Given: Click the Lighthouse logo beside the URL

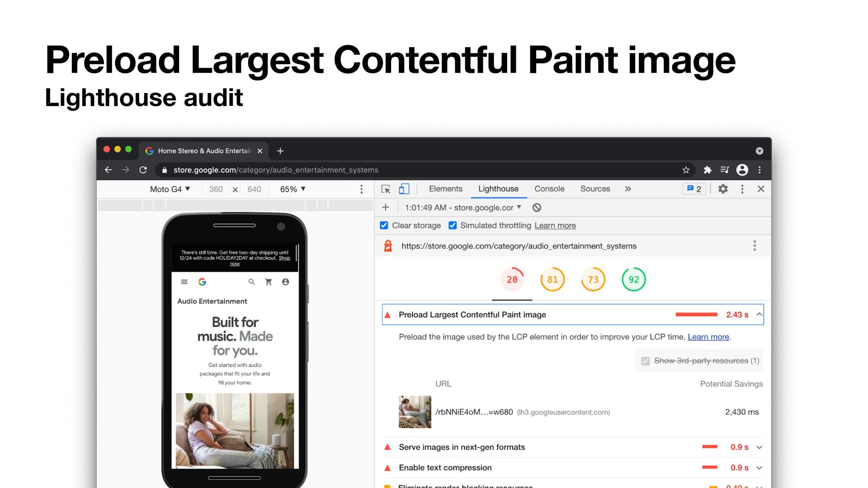Looking at the screenshot, I should coord(388,246).
